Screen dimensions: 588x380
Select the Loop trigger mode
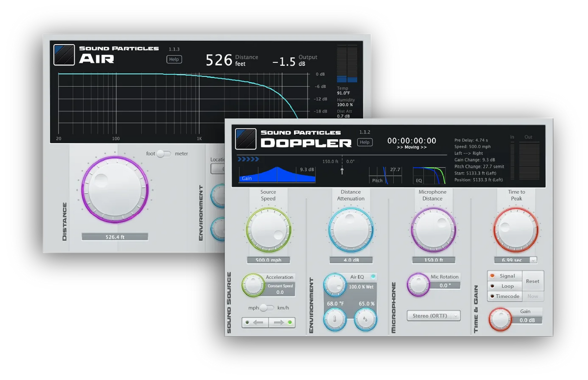(x=505, y=286)
